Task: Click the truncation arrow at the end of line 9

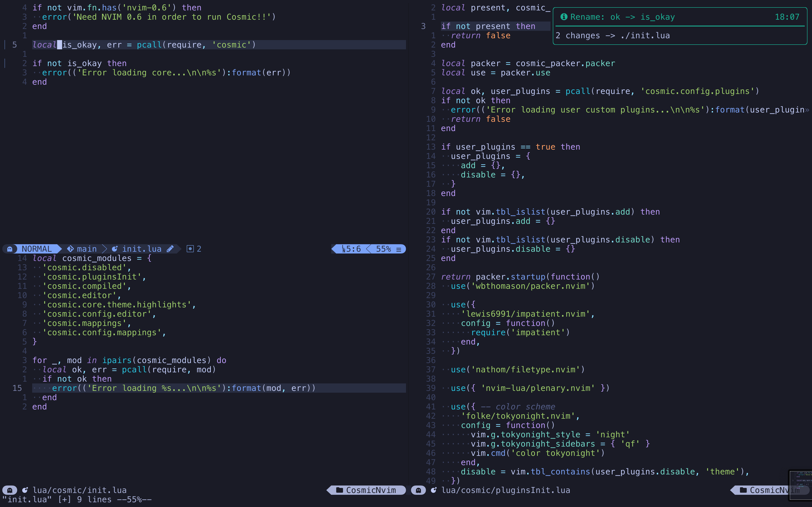Action: click(x=807, y=110)
